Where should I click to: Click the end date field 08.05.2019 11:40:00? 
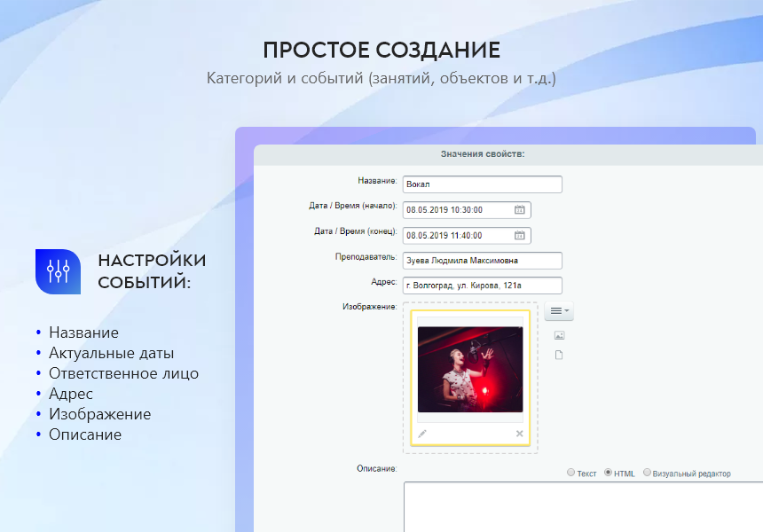(457, 236)
